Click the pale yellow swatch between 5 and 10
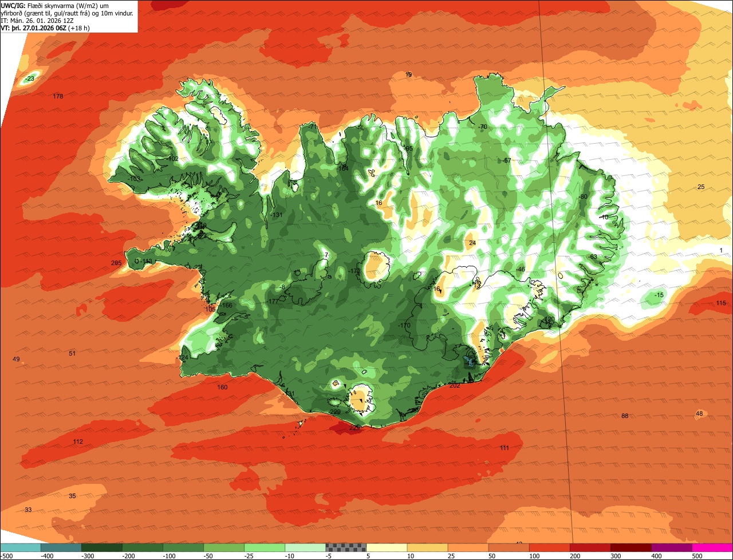Image resolution: width=733 pixels, height=560 pixels. point(387,547)
